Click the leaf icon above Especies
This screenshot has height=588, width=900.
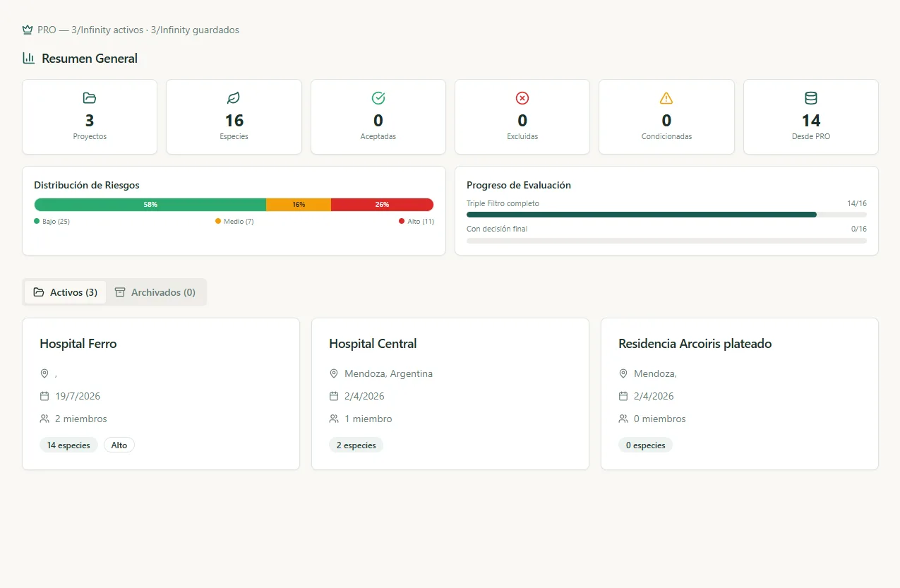pos(234,98)
